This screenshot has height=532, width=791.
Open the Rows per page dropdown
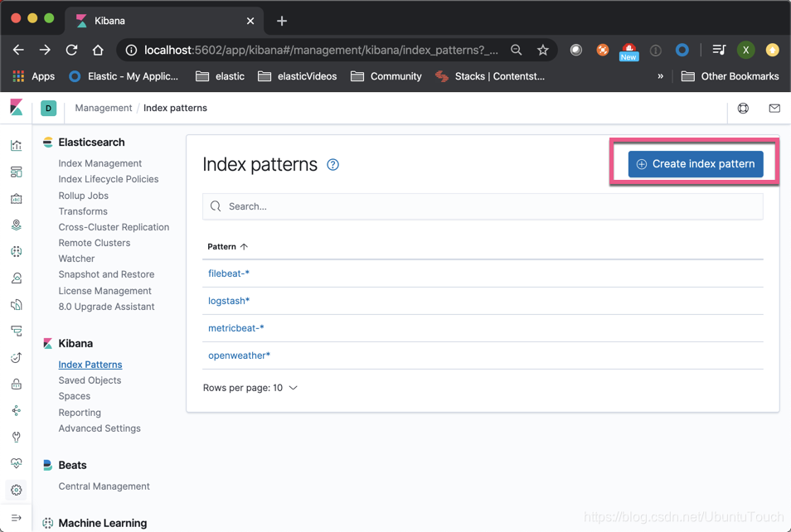point(250,387)
